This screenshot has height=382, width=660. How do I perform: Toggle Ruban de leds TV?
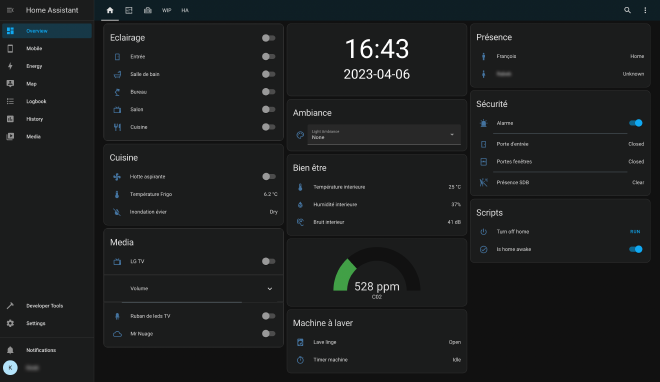(x=269, y=316)
